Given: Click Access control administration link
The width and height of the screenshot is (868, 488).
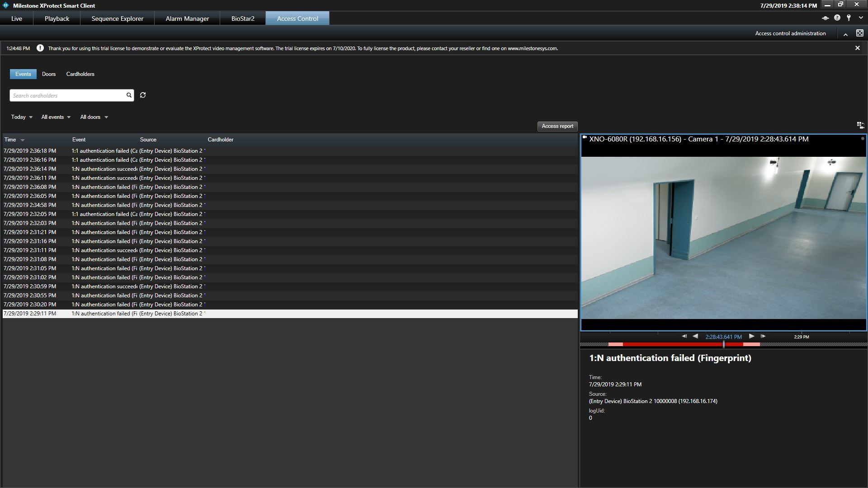Looking at the screenshot, I should 790,33.
